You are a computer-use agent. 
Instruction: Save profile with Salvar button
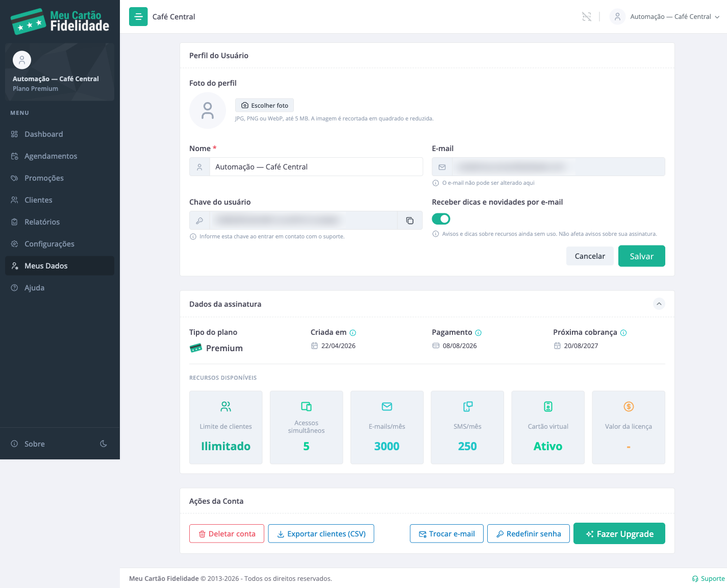[x=642, y=256]
